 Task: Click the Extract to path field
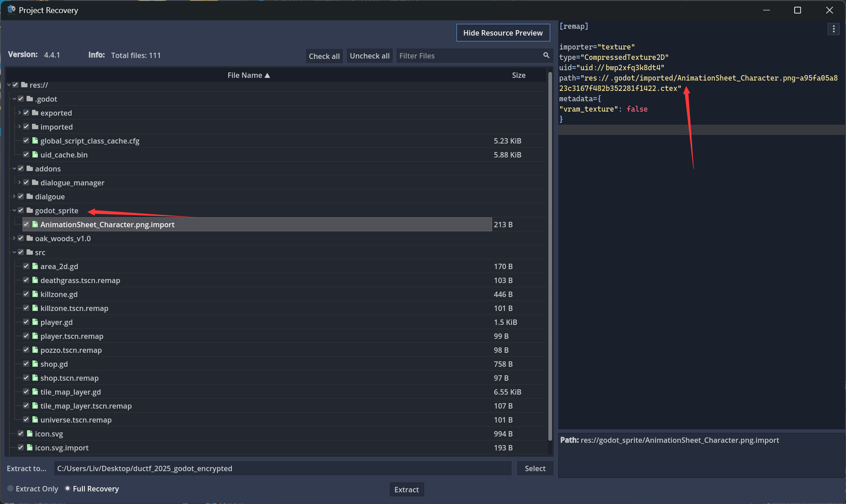[283, 468]
